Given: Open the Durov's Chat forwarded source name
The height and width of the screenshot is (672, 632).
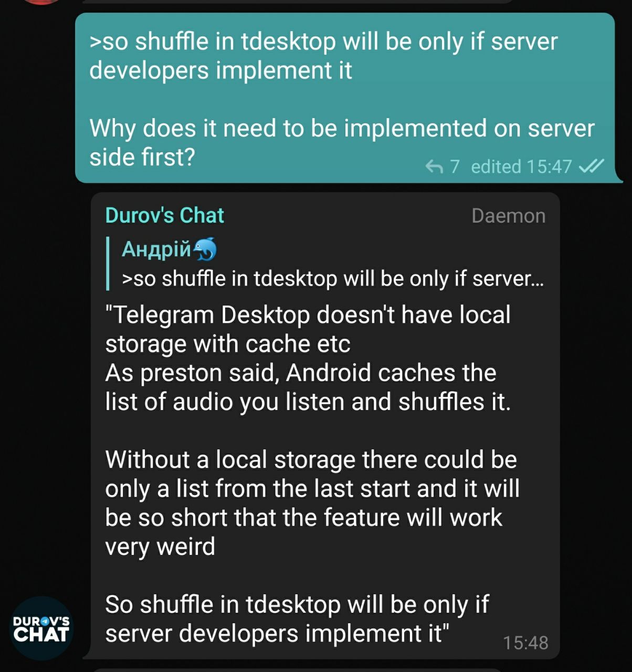Looking at the screenshot, I should (164, 215).
